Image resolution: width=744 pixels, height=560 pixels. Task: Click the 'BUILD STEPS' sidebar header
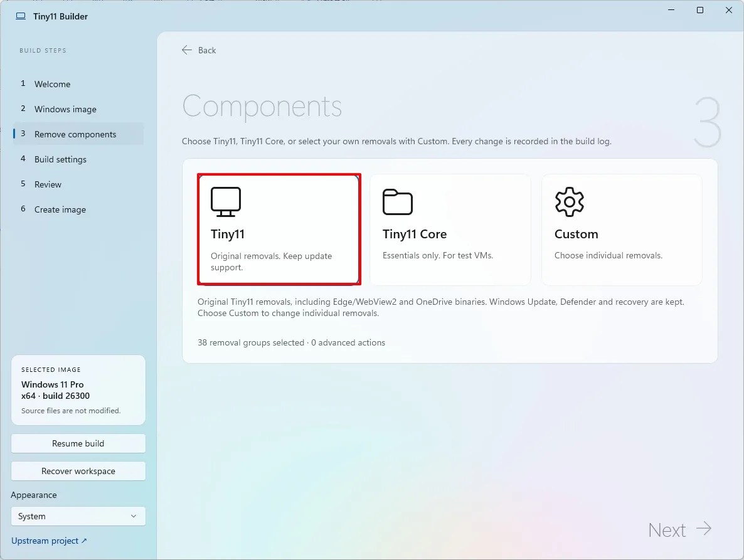(x=43, y=50)
